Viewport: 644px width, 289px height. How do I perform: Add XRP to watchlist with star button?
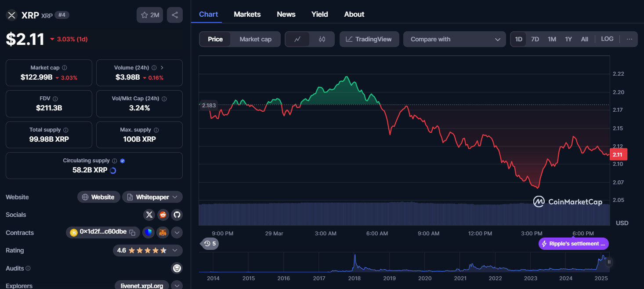tap(150, 15)
